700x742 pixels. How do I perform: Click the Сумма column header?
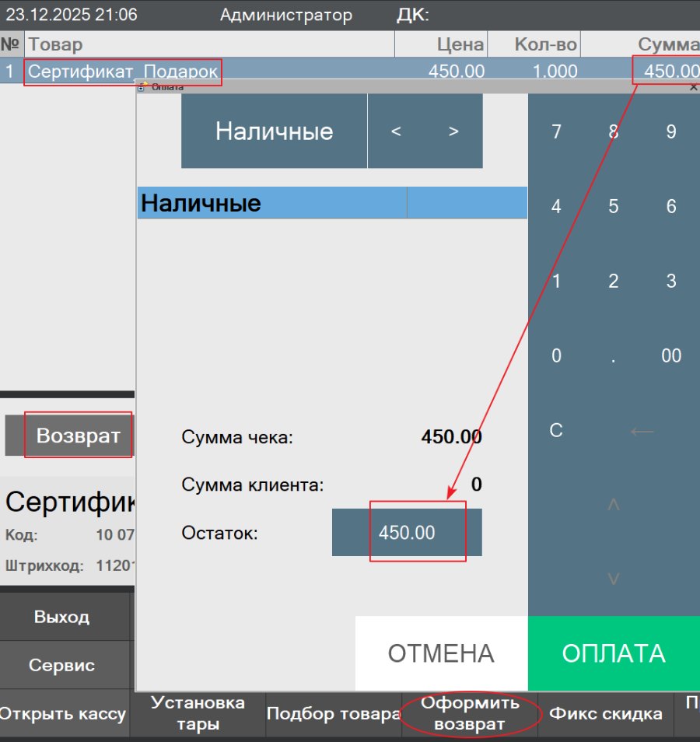641,44
